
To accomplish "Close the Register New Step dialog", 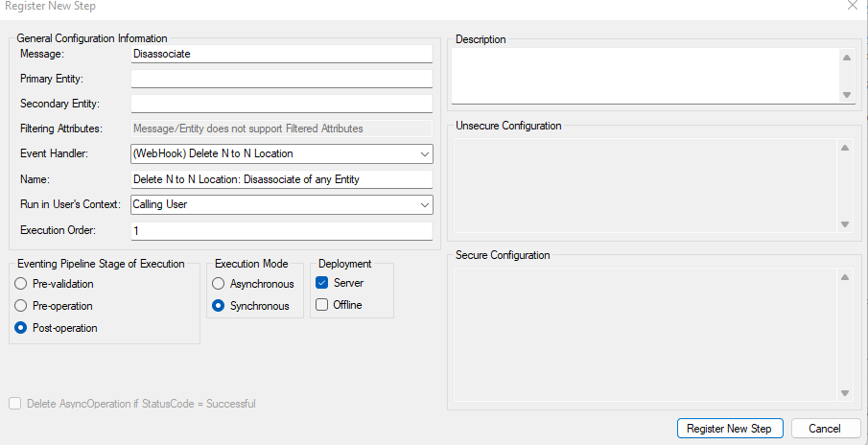I will tap(853, 6).
